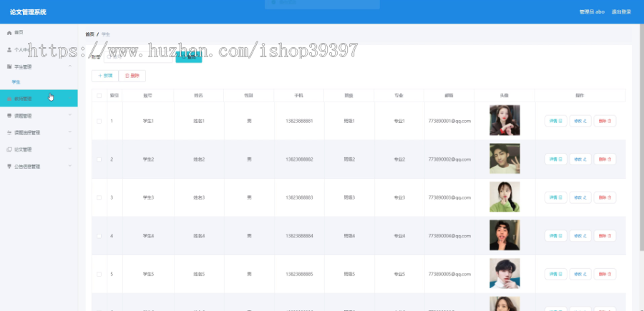Click the 课题管理 sidebar icon
This screenshot has width=644, height=311.
click(x=9, y=116)
